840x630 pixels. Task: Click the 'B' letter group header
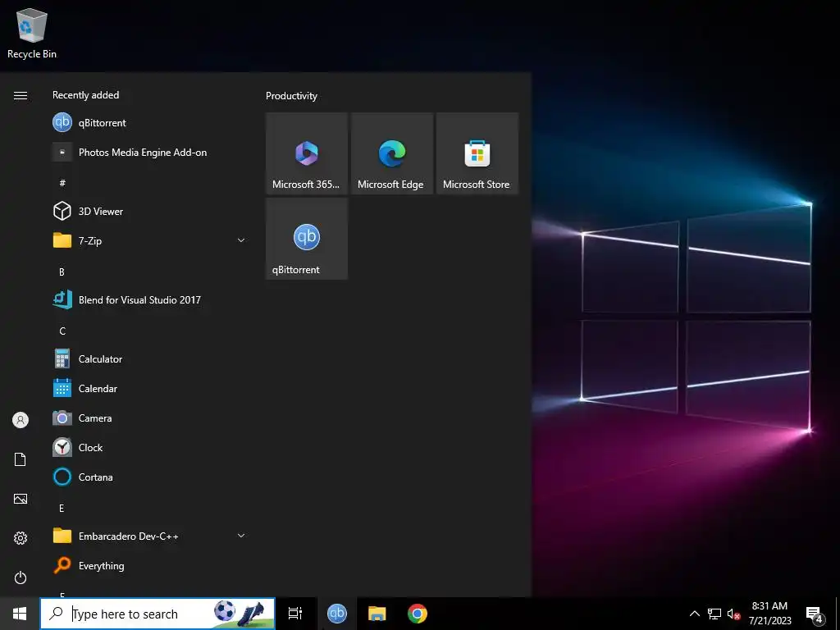[x=62, y=272]
